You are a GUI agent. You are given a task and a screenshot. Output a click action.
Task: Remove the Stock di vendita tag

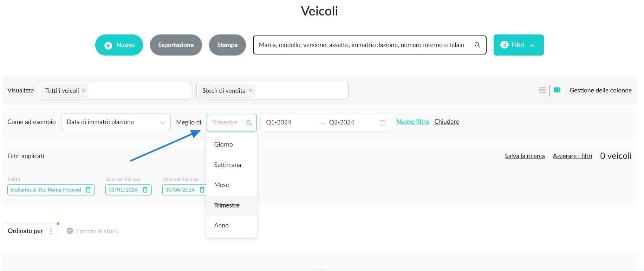250,91
